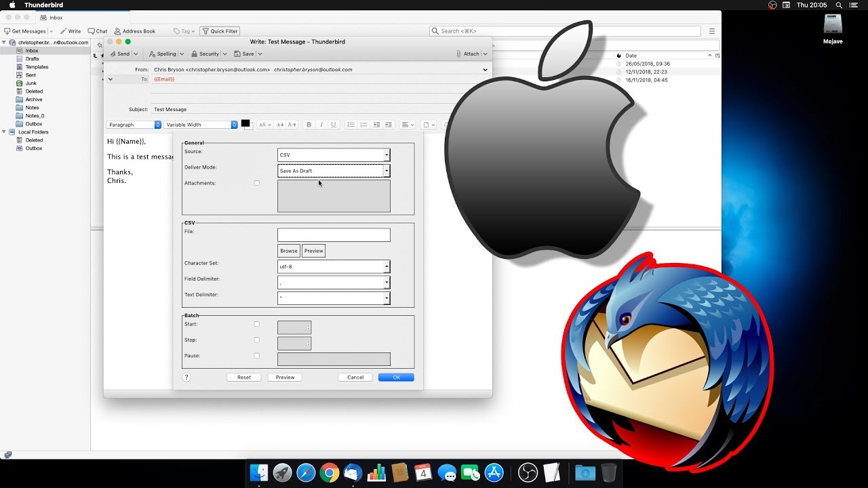Open the Paragraph style dropdown
The image size is (868, 488).
(134, 125)
